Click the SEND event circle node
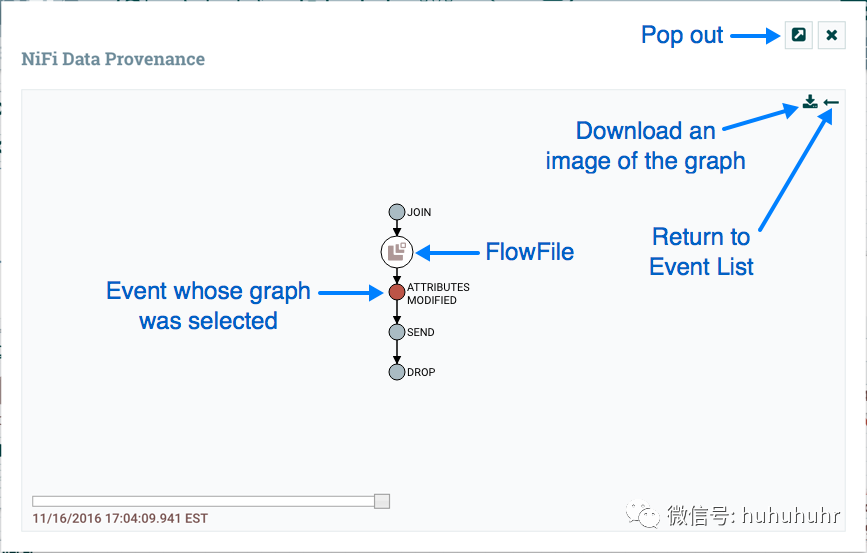Viewport: 867px width, 553px height. 397,332
